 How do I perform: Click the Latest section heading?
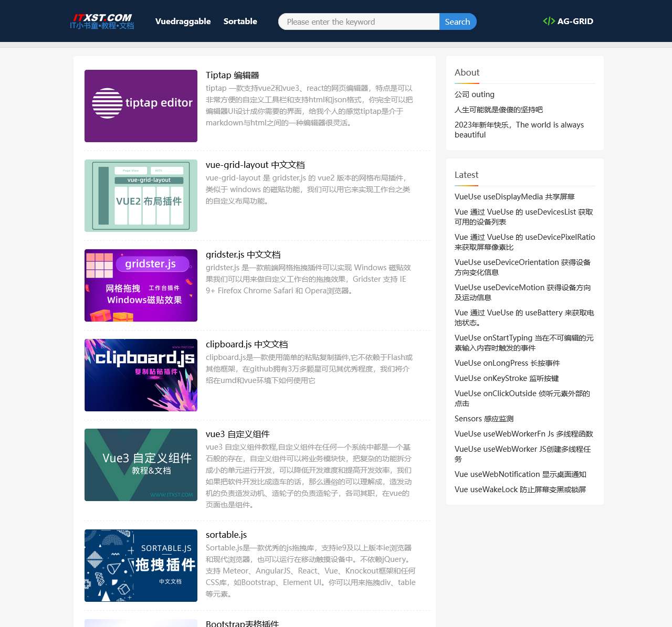pyautogui.click(x=467, y=175)
